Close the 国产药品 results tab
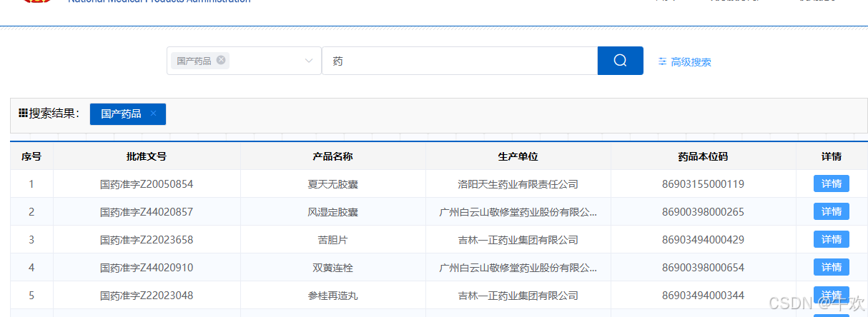 click(x=153, y=114)
